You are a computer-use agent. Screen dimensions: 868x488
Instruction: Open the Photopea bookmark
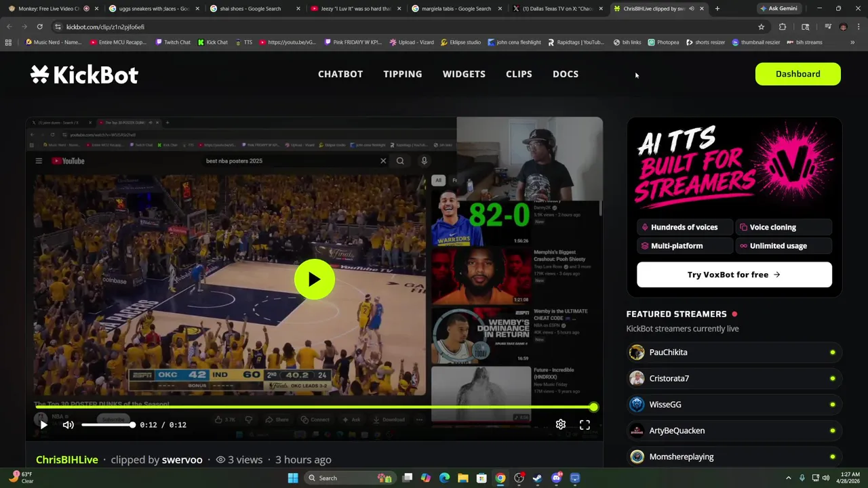(x=663, y=42)
